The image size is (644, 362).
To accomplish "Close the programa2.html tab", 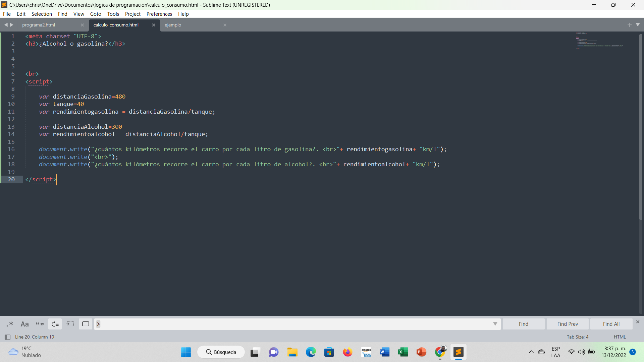I will [82, 25].
